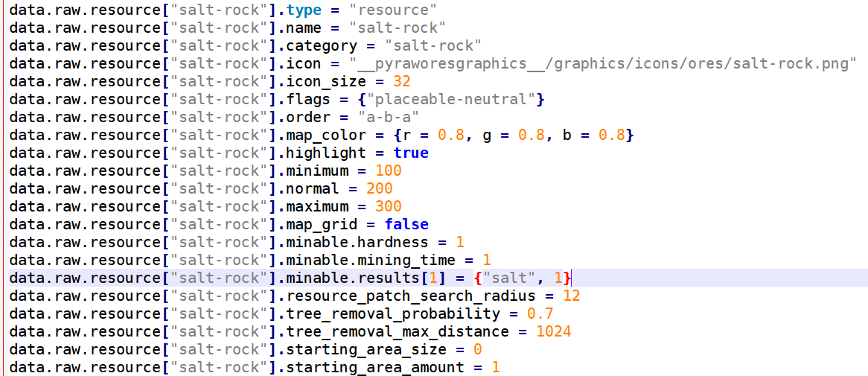Click the minable.hardness property text
868x376 pixels.
357,243
